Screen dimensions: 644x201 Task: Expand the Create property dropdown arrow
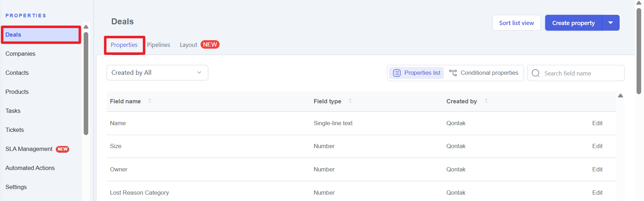click(x=610, y=23)
